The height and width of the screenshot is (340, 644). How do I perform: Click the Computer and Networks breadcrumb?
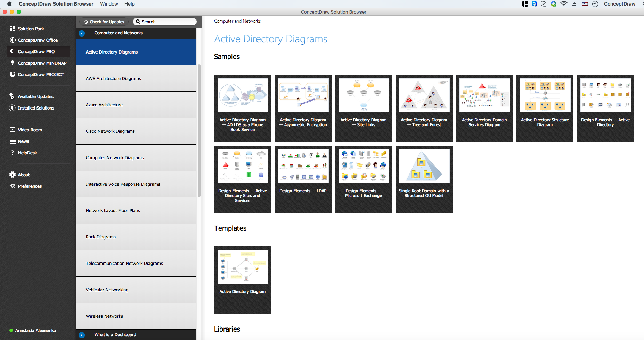(237, 21)
